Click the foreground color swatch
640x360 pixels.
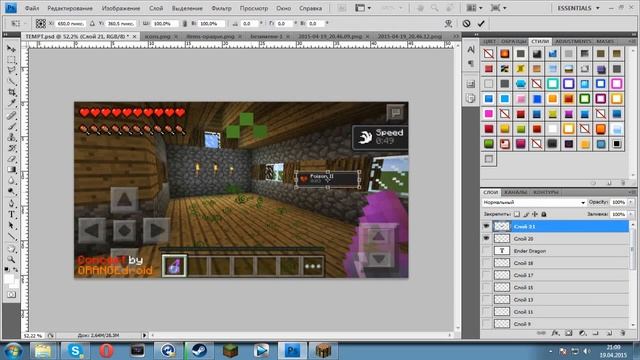tap(9, 279)
